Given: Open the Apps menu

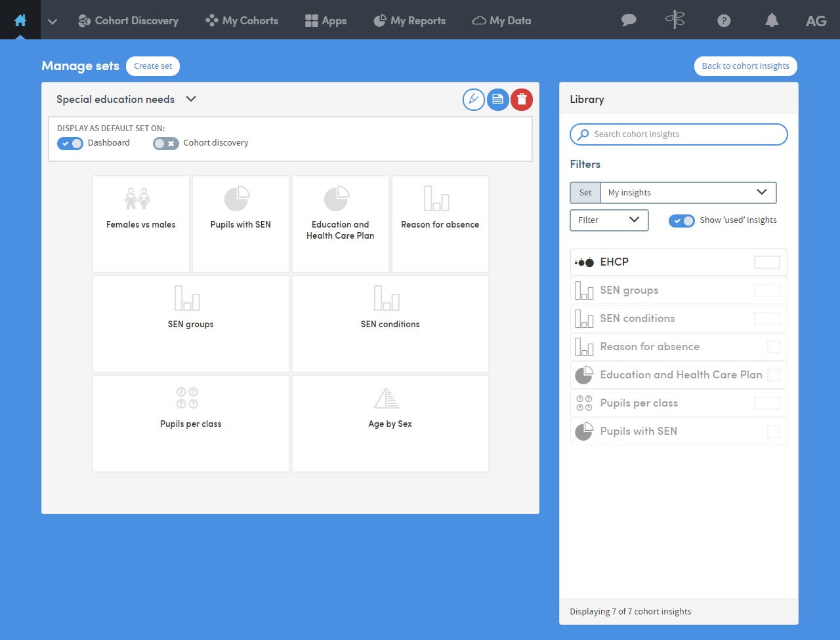Looking at the screenshot, I should point(326,20).
